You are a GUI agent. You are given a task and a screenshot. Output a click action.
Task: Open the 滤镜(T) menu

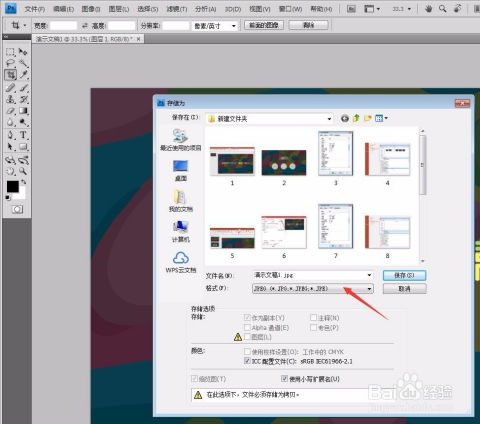click(x=177, y=9)
